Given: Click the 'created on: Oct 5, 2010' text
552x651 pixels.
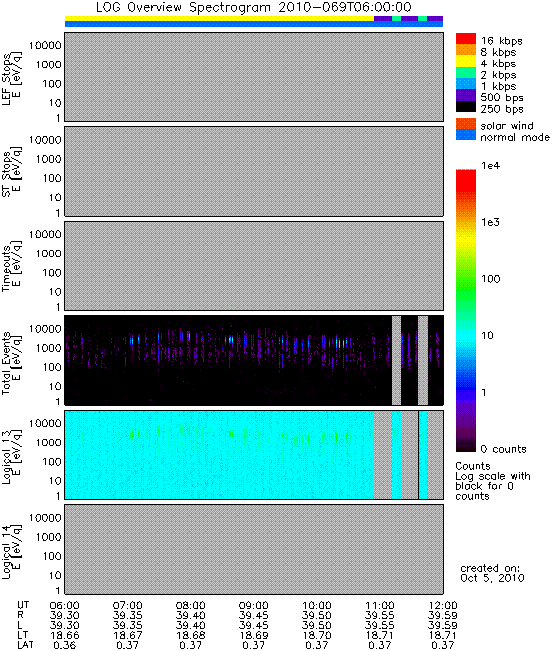Looking at the screenshot, I should (x=492, y=573).
